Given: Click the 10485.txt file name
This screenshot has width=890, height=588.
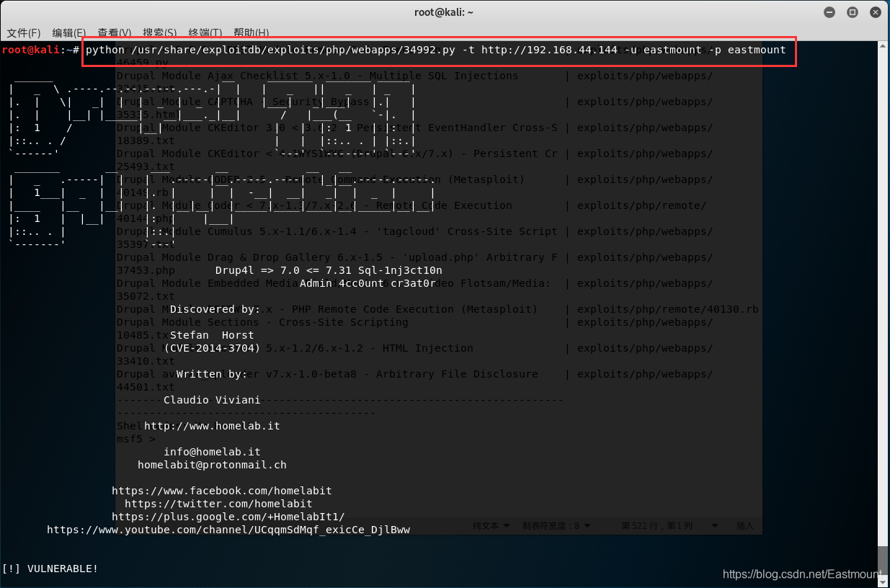Looking at the screenshot, I should coord(146,335).
